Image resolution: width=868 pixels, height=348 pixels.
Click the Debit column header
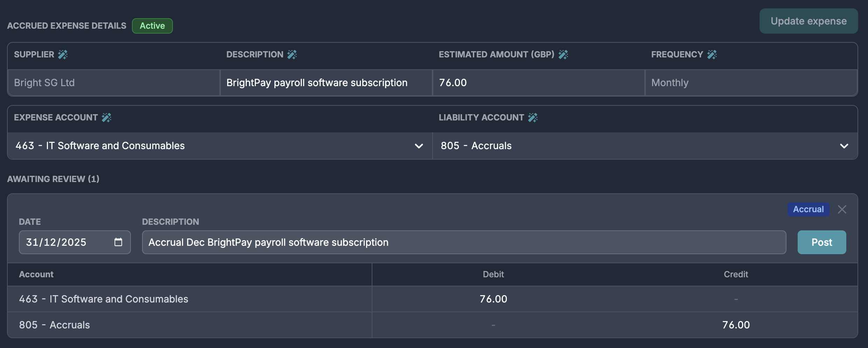pyautogui.click(x=493, y=274)
